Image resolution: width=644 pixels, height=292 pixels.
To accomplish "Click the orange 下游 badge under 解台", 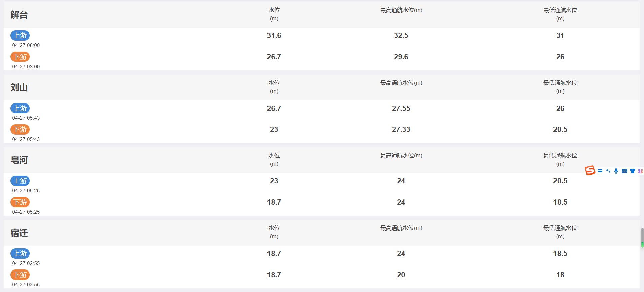I will click(20, 57).
